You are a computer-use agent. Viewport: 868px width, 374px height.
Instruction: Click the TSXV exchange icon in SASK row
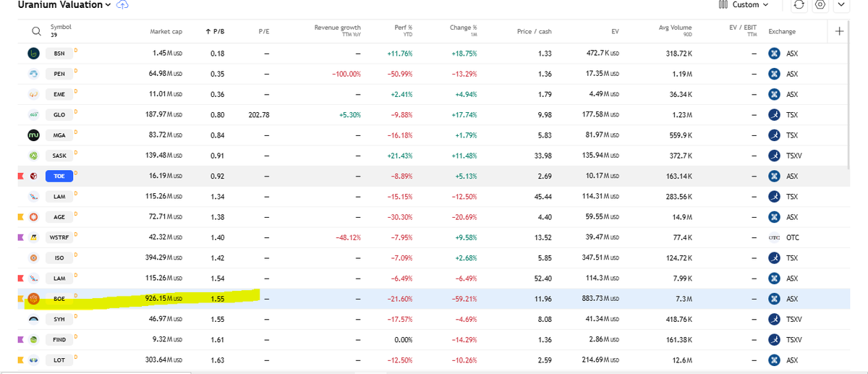click(775, 156)
